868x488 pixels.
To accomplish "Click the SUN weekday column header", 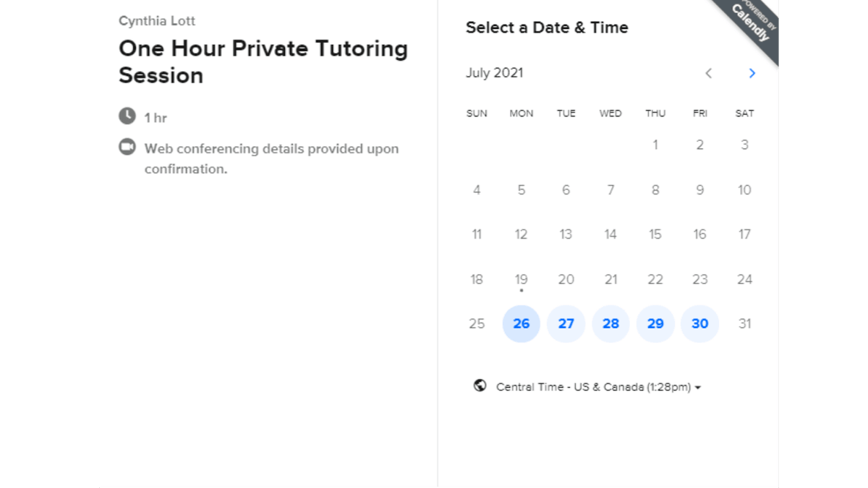I will click(x=477, y=113).
